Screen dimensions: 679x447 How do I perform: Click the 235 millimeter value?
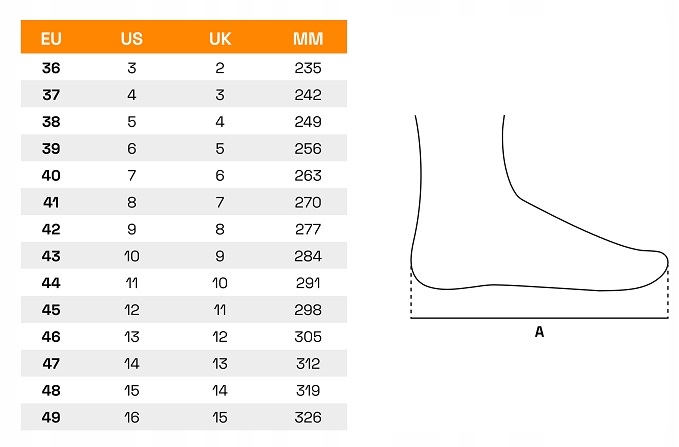click(308, 68)
